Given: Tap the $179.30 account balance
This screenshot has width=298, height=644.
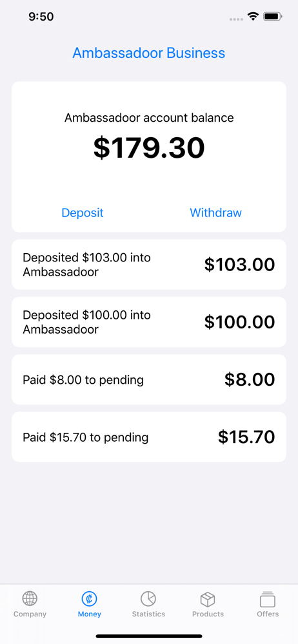Looking at the screenshot, I should point(149,148).
